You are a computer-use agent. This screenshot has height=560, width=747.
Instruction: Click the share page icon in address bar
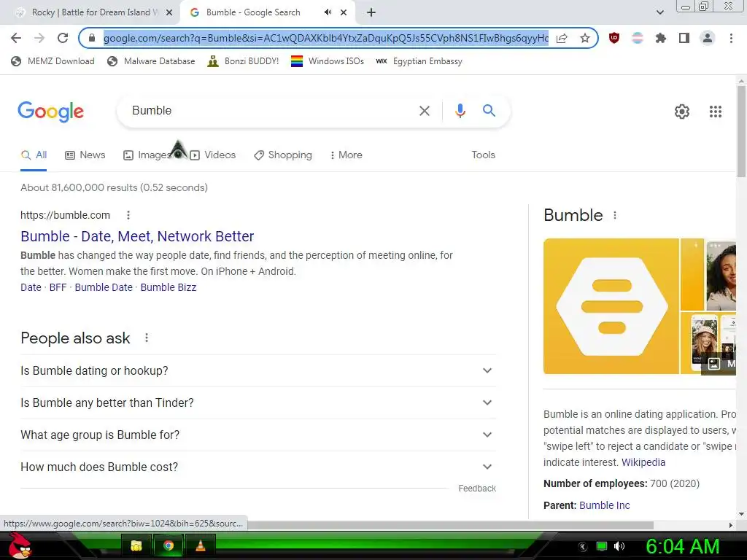[562, 38]
